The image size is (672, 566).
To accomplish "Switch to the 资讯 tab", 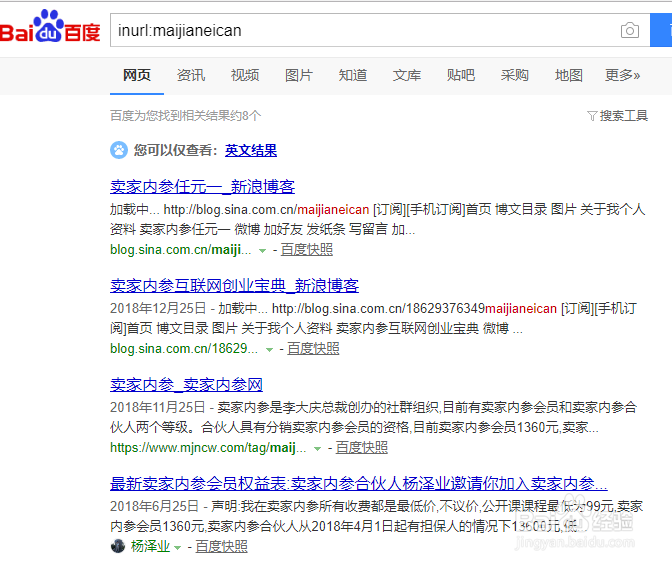I will (x=191, y=75).
